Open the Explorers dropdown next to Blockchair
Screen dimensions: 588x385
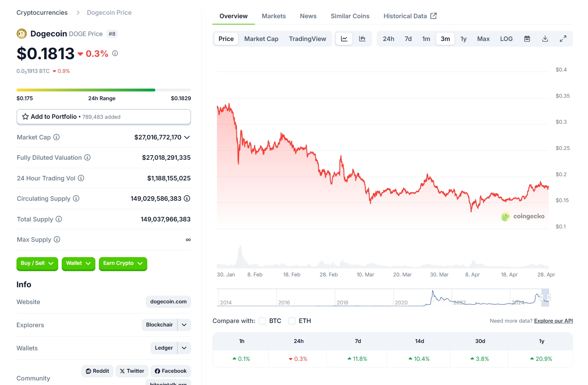(184, 325)
